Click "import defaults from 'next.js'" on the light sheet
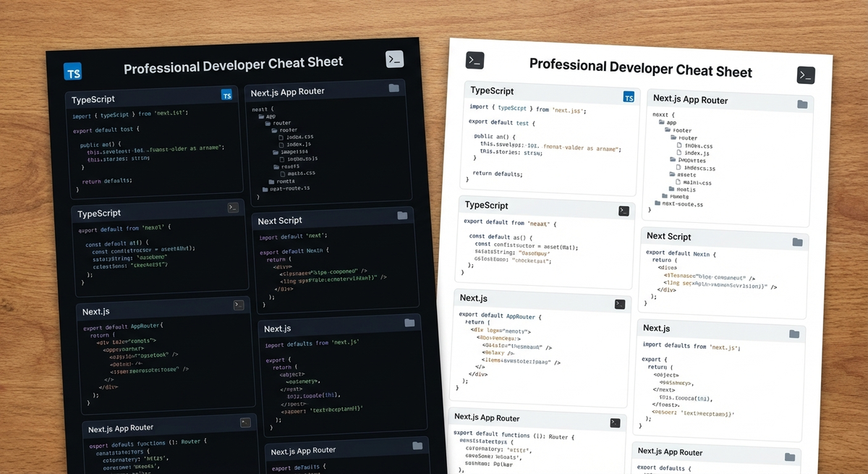Viewport: 868px width, 474px height. tap(690, 347)
